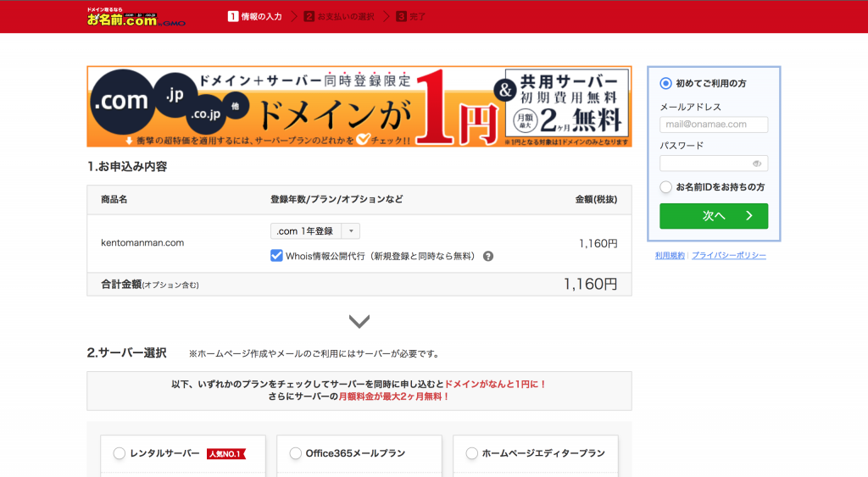Click the 金額(税抜) column header
868x477 pixels.
[596, 199]
